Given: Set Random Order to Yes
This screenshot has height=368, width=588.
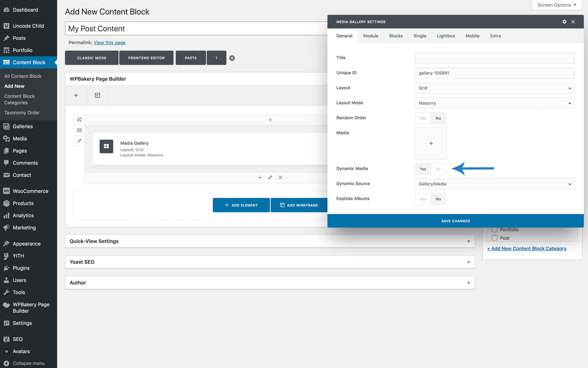Looking at the screenshot, I should tap(423, 118).
